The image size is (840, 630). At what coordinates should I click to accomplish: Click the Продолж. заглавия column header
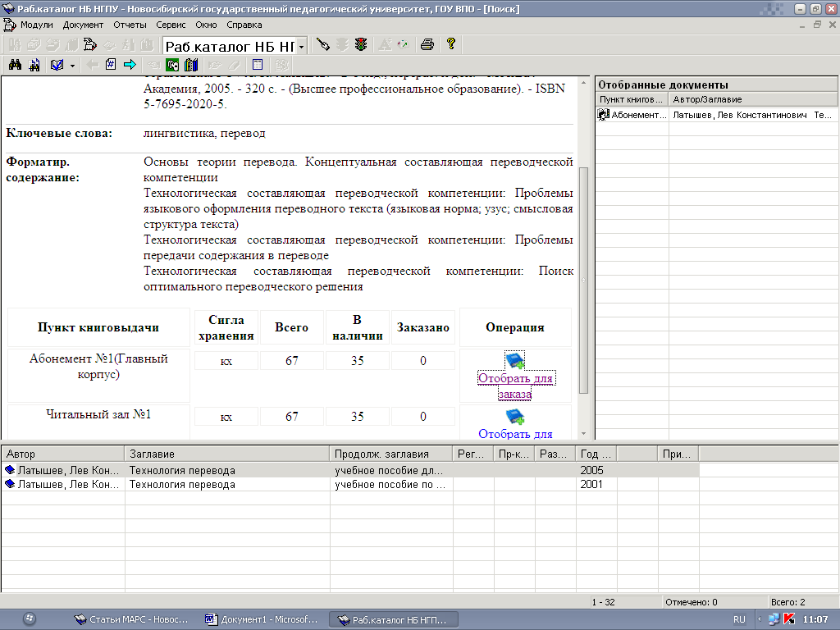click(391, 454)
